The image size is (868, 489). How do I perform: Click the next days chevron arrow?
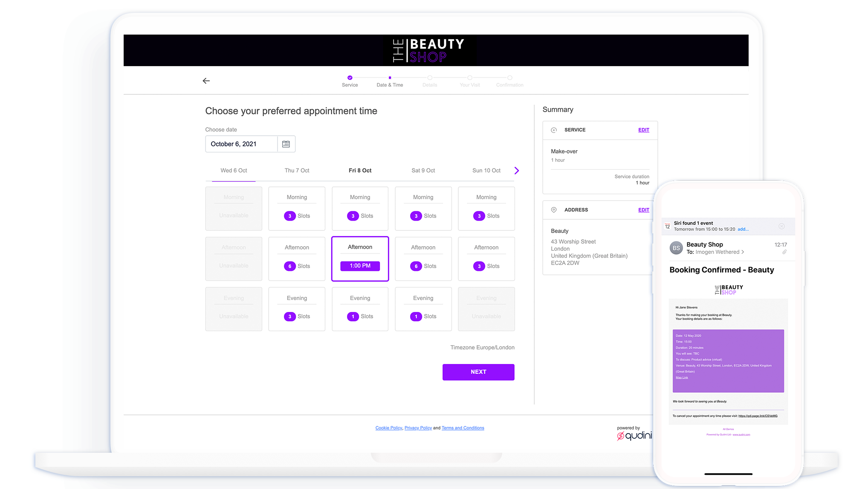pos(517,171)
